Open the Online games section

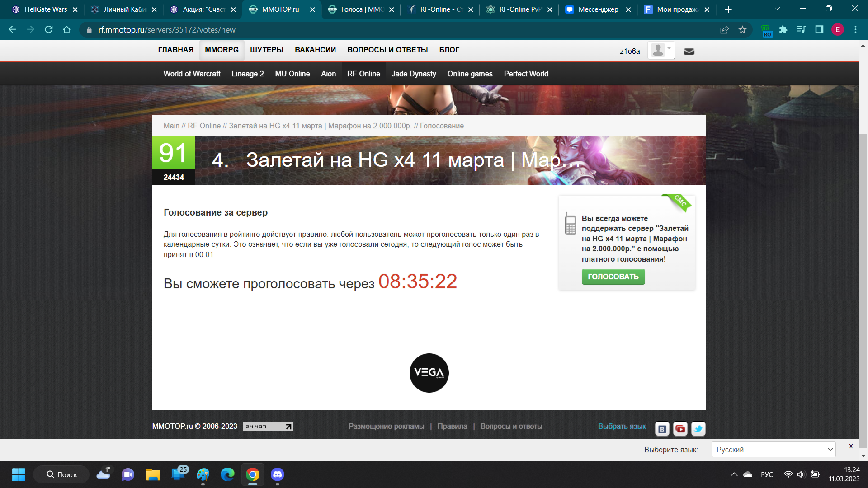(470, 74)
